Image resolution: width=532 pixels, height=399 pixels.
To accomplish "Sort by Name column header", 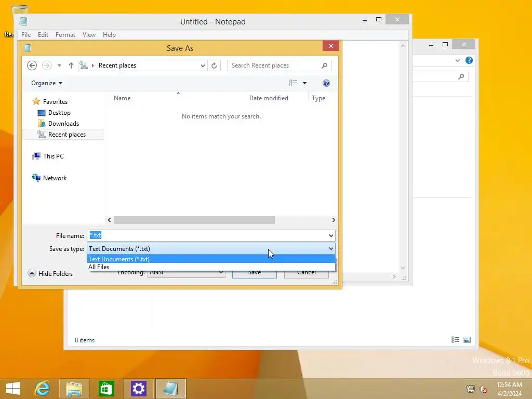I will [x=122, y=98].
